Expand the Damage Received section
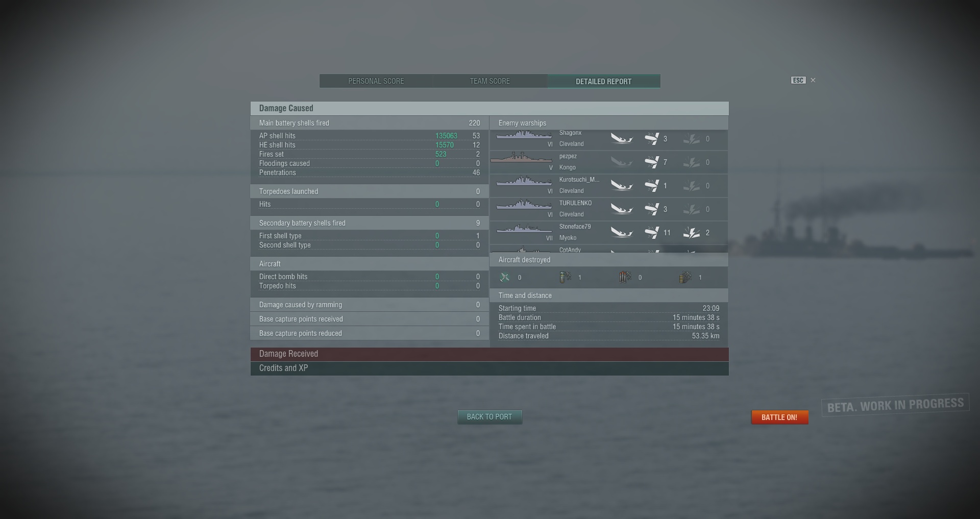This screenshot has width=980, height=519. click(489, 354)
